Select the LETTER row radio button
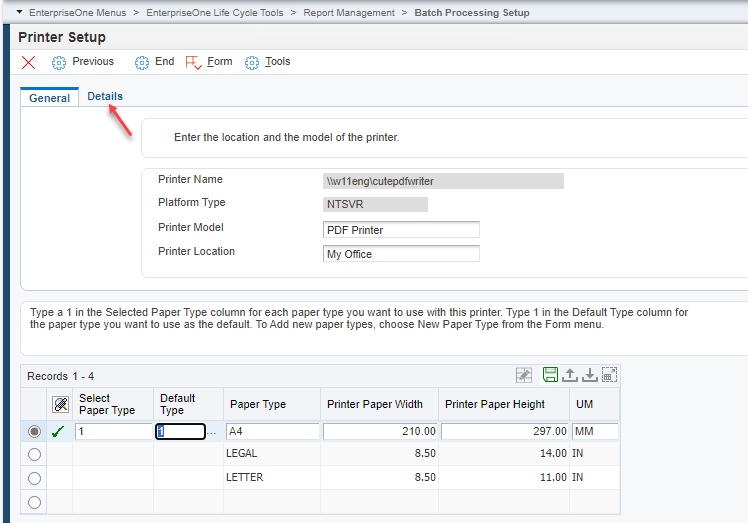The image size is (748, 523). (x=34, y=478)
